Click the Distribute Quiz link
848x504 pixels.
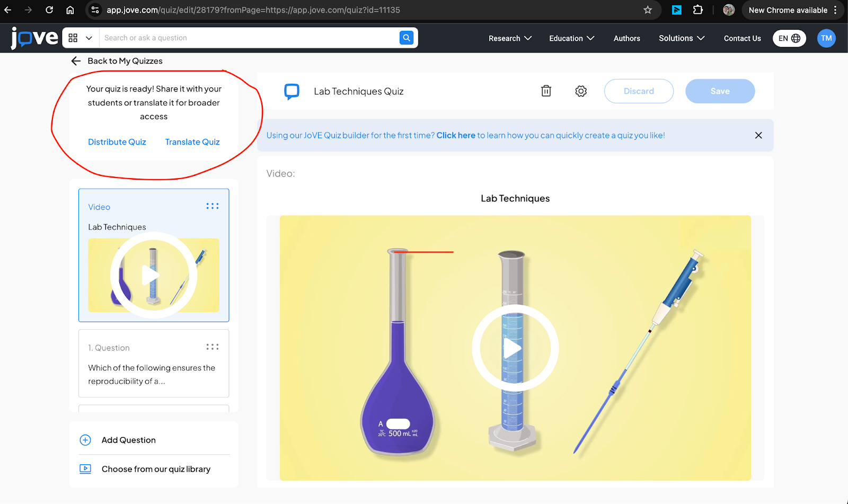tap(117, 142)
